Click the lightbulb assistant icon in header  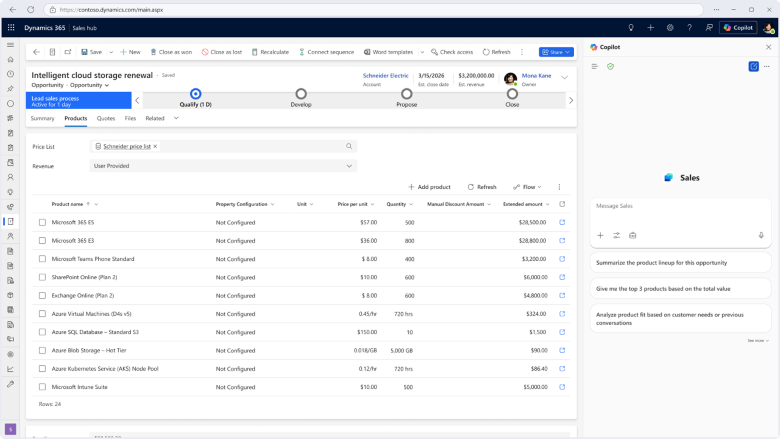631,28
